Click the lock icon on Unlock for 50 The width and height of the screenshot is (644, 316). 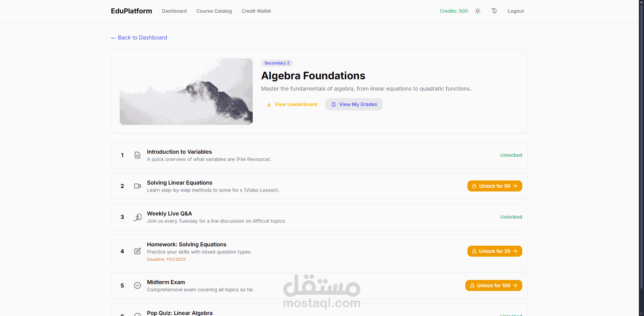[474, 186]
